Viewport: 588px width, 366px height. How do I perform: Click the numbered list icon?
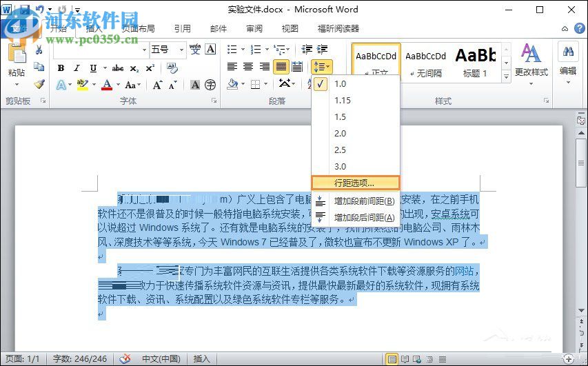pos(256,49)
